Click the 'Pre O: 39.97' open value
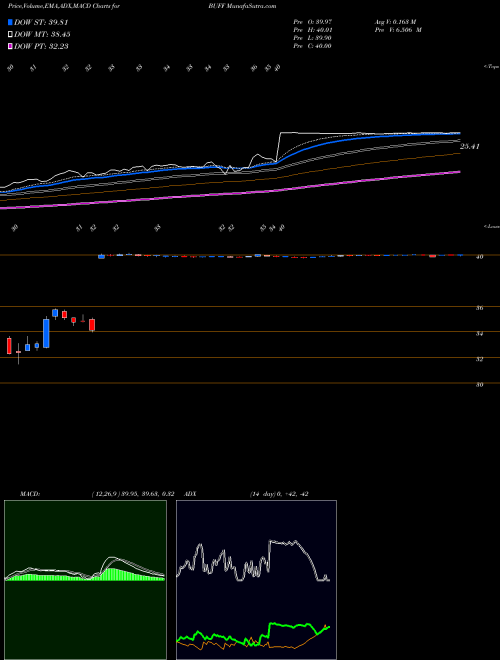The image size is (500, 660). tap(313, 22)
